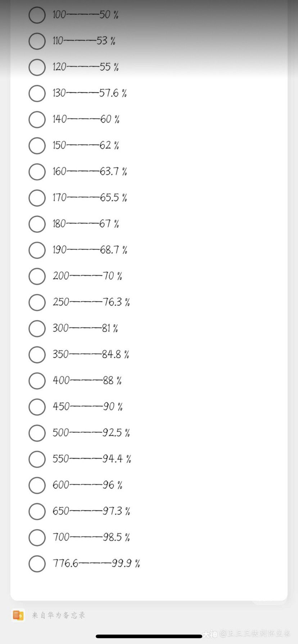Tap the Huawei Notes app icon
This screenshot has width=298, height=644.
(18, 615)
